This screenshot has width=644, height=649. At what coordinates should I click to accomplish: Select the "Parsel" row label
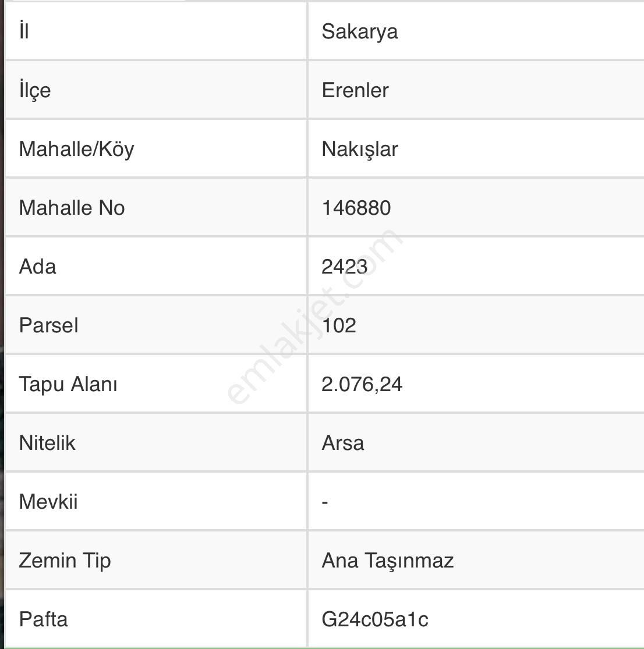(x=48, y=325)
